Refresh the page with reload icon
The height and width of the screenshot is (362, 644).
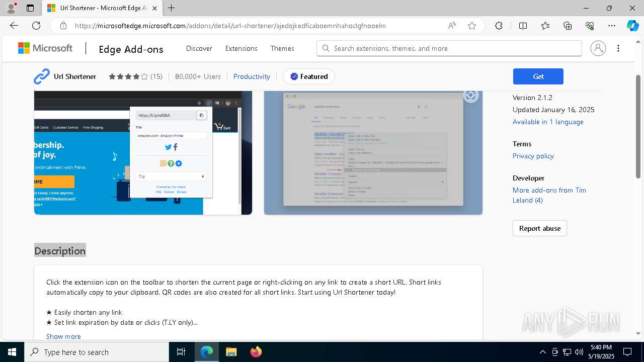point(36,26)
